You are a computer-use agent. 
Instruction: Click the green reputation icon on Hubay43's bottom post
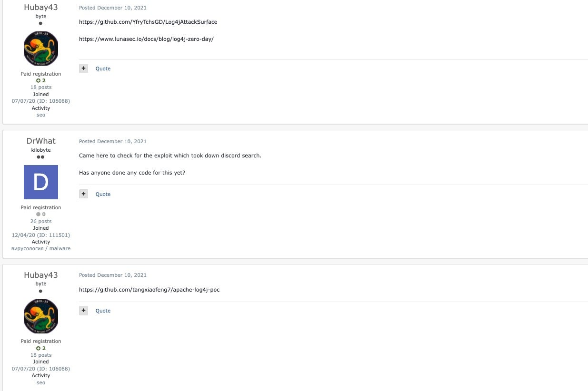point(39,349)
